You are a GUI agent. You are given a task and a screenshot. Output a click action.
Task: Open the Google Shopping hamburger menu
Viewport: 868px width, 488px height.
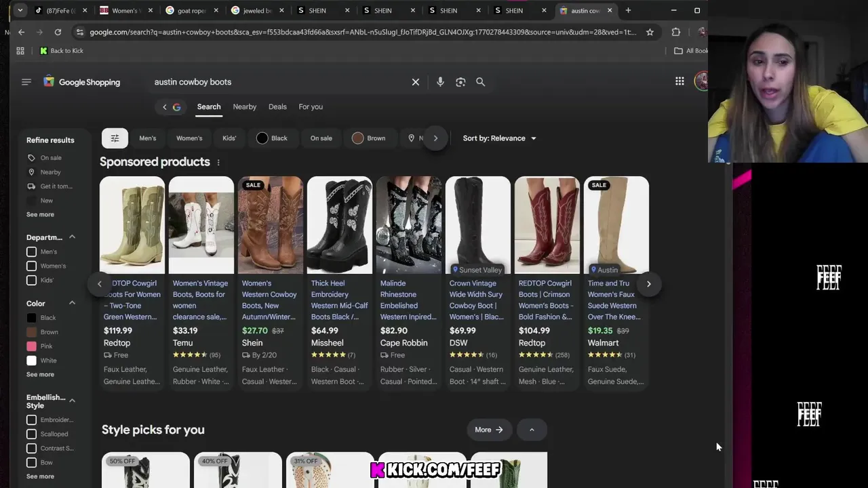pyautogui.click(x=26, y=82)
